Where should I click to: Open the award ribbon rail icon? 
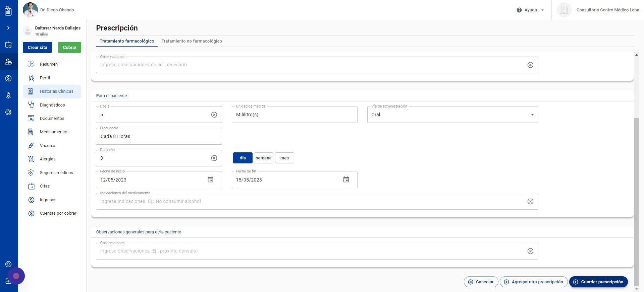coord(8,95)
